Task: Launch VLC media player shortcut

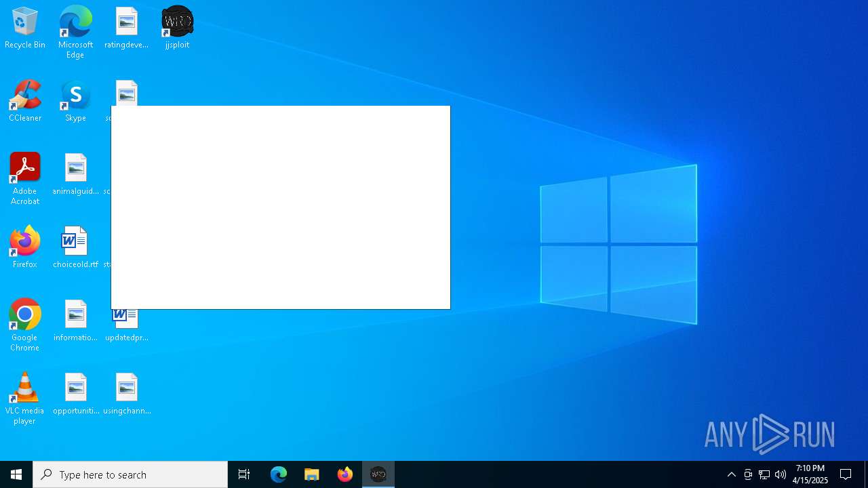Action: click(x=25, y=399)
